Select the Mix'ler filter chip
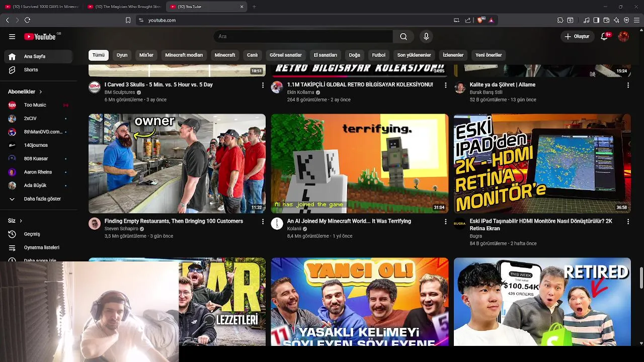The height and width of the screenshot is (362, 644). pyautogui.click(x=146, y=55)
